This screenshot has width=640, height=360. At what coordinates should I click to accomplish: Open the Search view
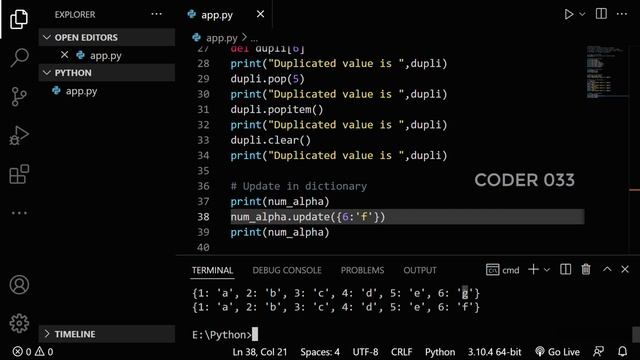click(x=19, y=58)
